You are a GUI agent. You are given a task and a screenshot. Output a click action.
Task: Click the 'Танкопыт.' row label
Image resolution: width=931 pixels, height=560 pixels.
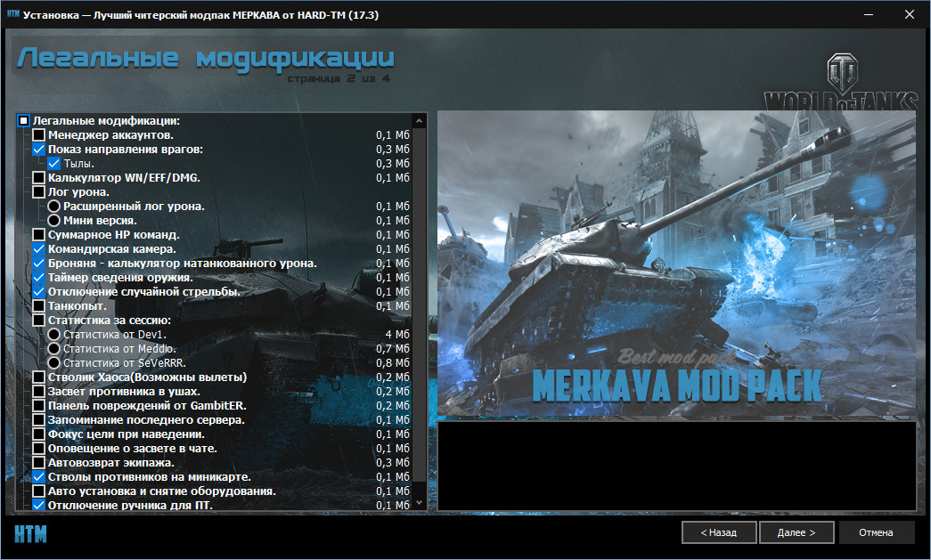point(78,306)
